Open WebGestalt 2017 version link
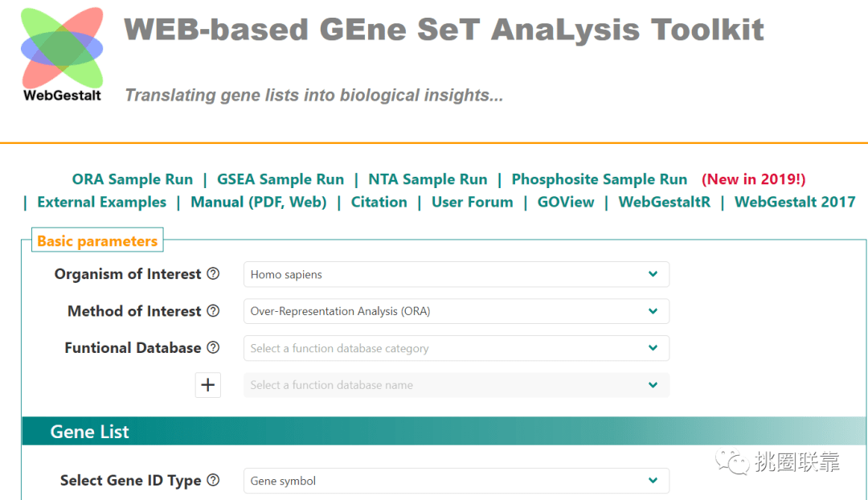Image resolution: width=868 pixels, height=500 pixels. click(795, 202)
